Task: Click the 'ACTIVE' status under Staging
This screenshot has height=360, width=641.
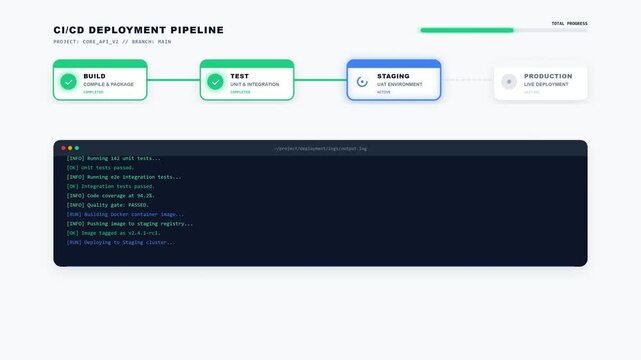Action: click(x=383, y=92)
